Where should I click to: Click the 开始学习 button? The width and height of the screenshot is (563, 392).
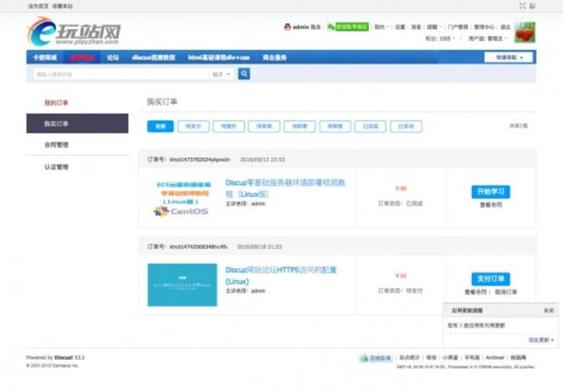(x=491, y=191)
